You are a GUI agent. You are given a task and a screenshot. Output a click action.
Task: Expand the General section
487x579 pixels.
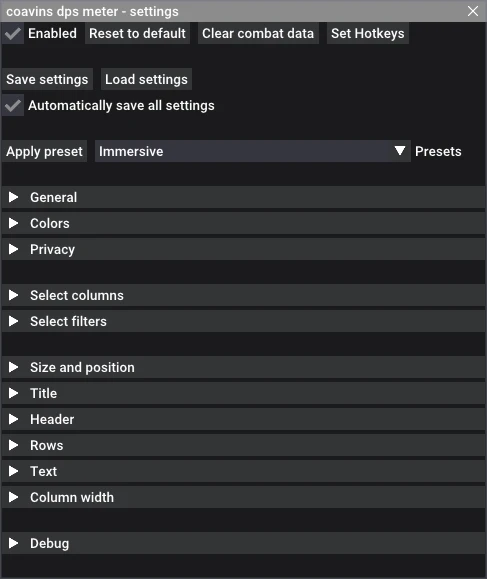click(243, 198)
